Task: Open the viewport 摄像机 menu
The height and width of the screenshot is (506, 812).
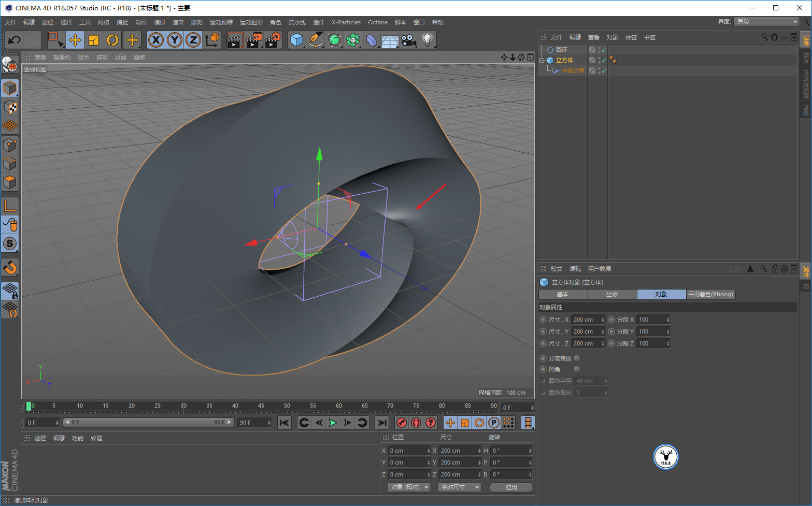Action: (x=62, y=57)
